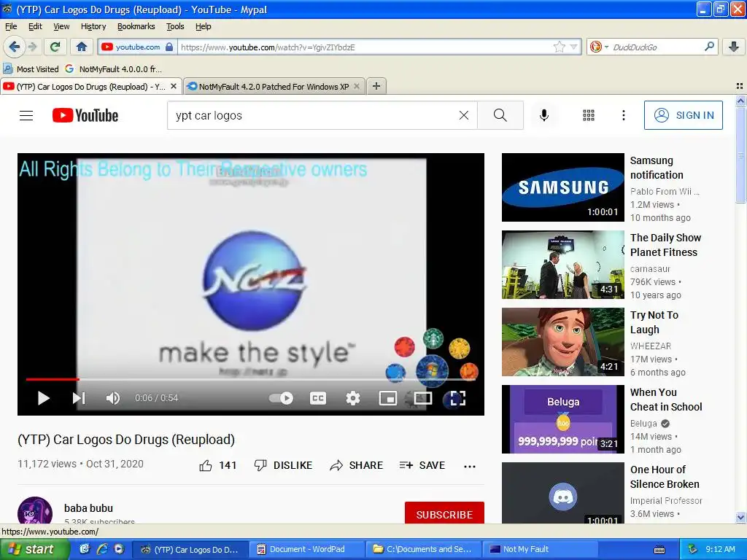Open The Daily Show Planet Fitness title
The width and height of the screenshot is (747, 560).
pos(665,245)
